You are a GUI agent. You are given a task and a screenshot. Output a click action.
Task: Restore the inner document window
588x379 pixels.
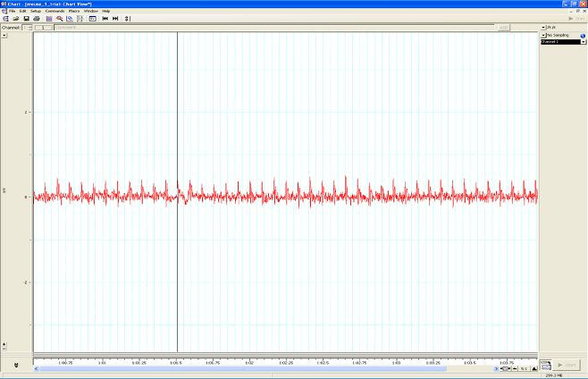[578, 12]
